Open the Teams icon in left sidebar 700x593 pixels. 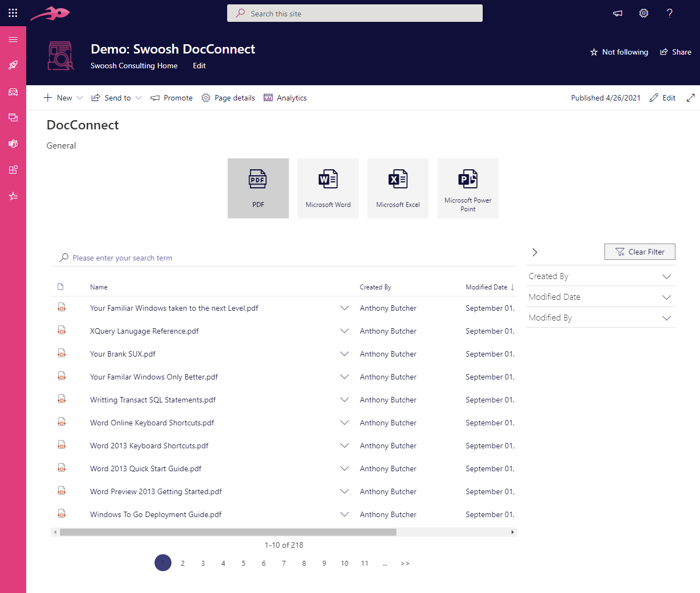pyautogui.click(x=13, y=144)
